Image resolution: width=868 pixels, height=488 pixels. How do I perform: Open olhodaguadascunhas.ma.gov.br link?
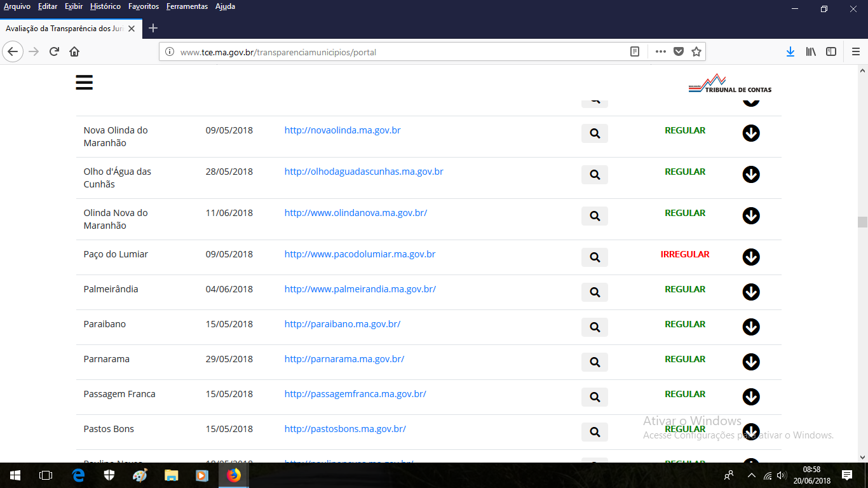click(364, 172)
